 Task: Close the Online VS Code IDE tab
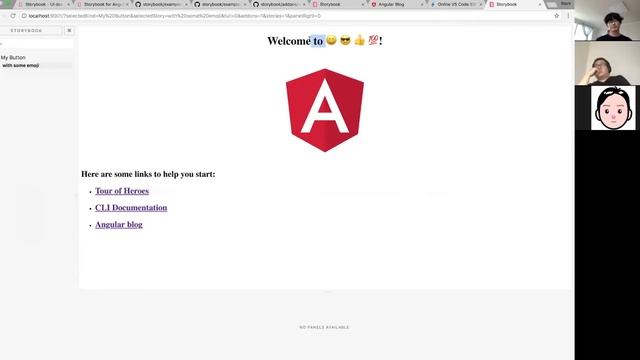click(480, 4)
